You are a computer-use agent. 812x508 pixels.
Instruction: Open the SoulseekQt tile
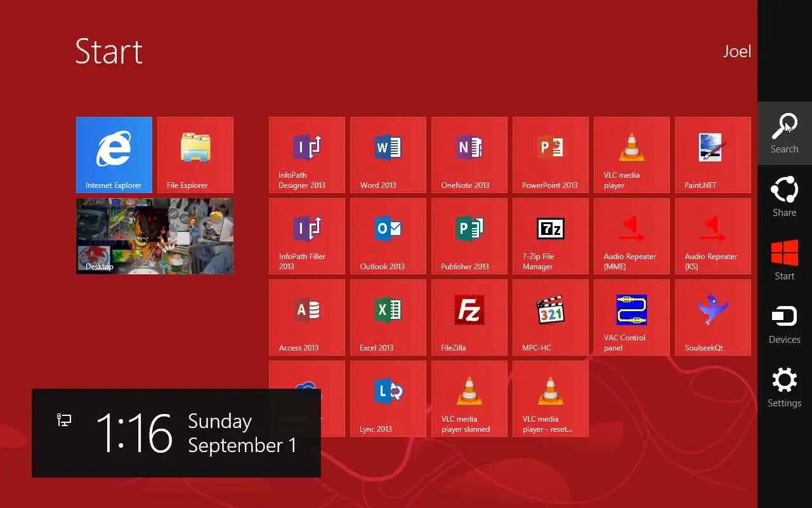click(x=713, y=317)
